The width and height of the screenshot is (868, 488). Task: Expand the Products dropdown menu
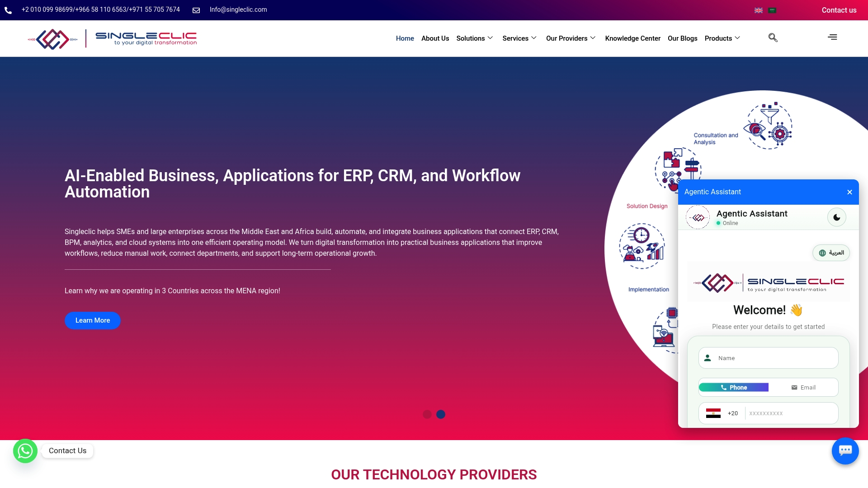722,38
